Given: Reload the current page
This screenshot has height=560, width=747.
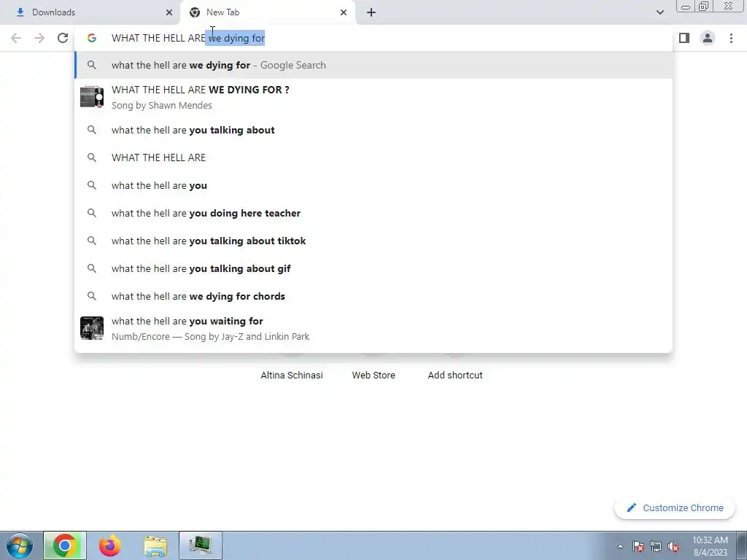Looking at the screenshot, I should pyautogui.click(x=63, y=38).
